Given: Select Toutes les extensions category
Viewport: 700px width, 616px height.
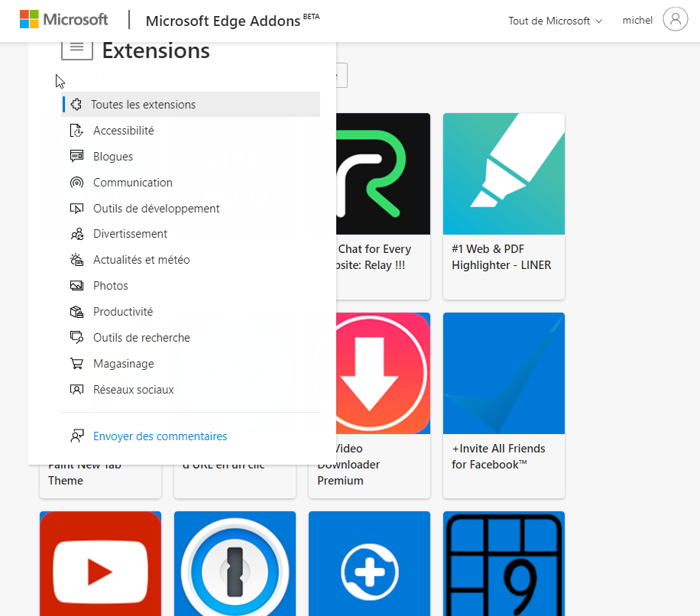Looking at the screenshot, I should point(190,105).
